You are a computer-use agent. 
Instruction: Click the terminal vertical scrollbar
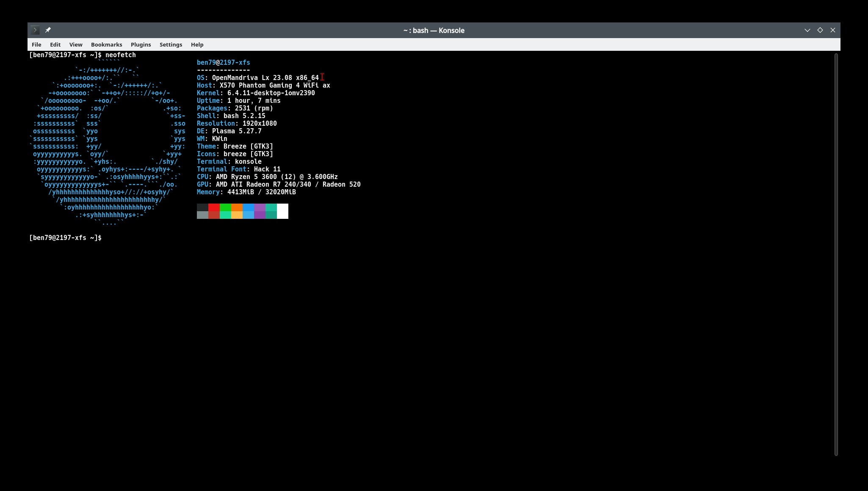pos(836,254)
